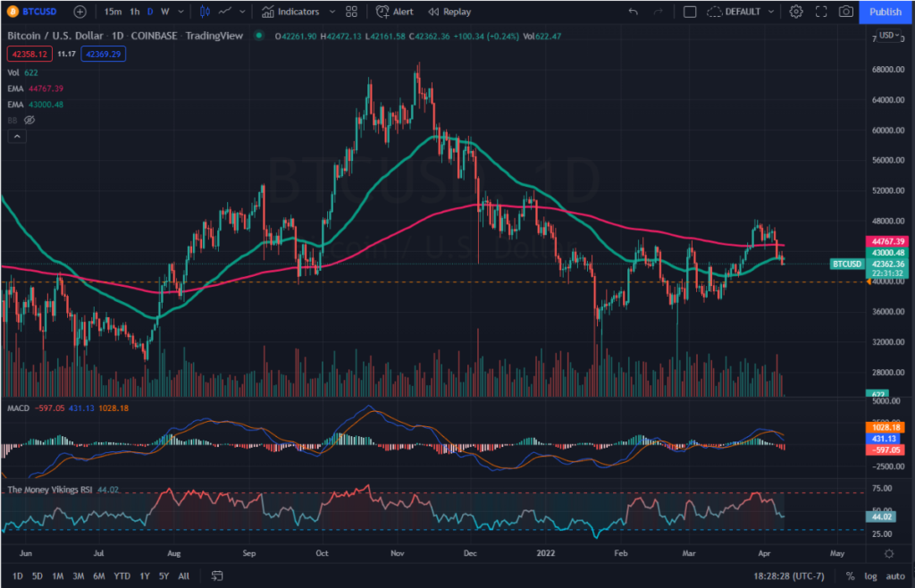Screen dimensions: 915x588
Task: Start bar Replay mode
Action: tap(449, 12)
